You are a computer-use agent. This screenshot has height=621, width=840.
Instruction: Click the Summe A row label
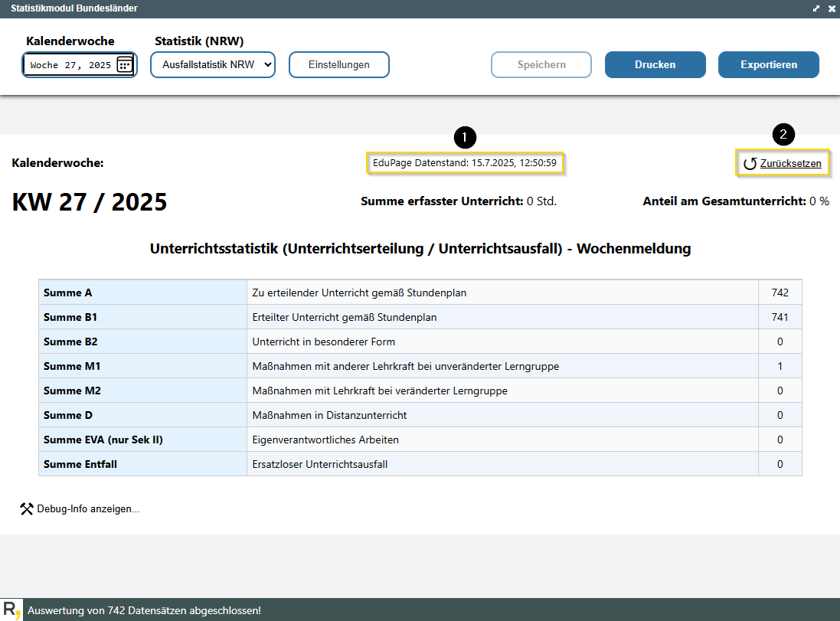point(68,293)
